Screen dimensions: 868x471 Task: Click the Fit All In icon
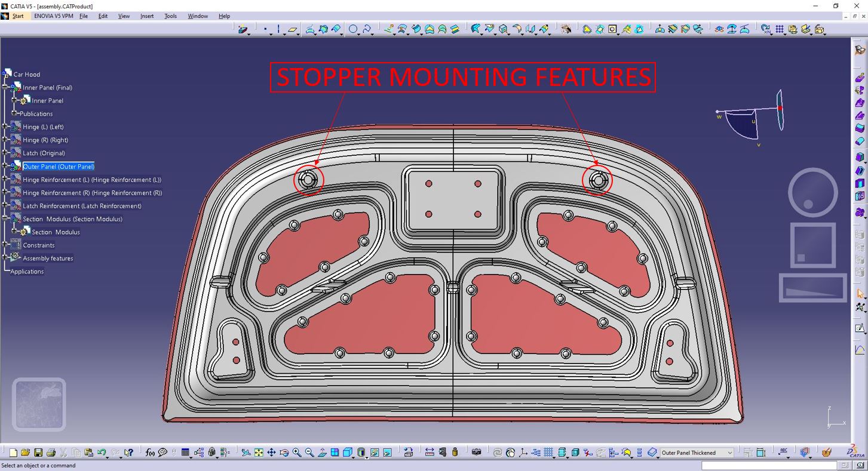click(258, 452)
